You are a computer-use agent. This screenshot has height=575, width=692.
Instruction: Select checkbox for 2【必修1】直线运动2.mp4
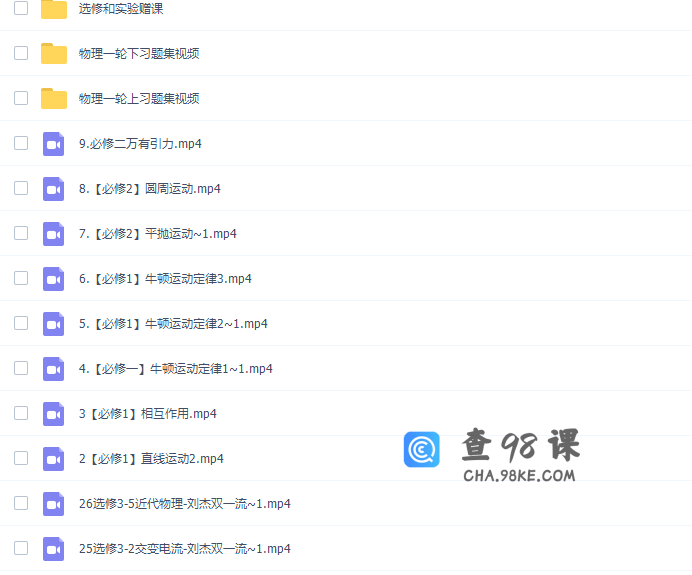click(21, 458)
